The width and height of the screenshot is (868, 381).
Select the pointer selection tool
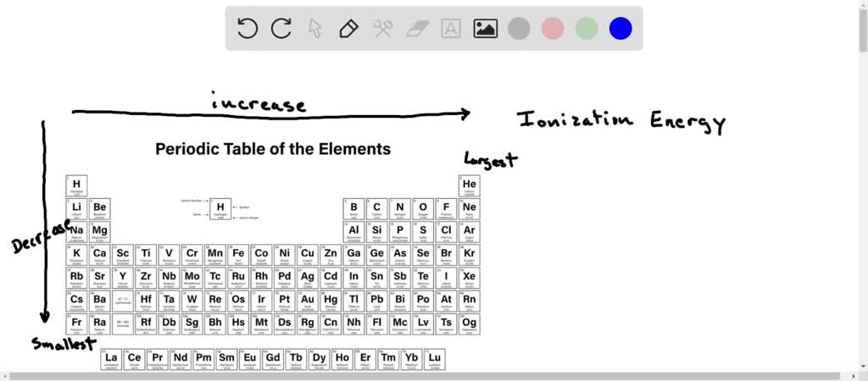(x=315, y=29)
